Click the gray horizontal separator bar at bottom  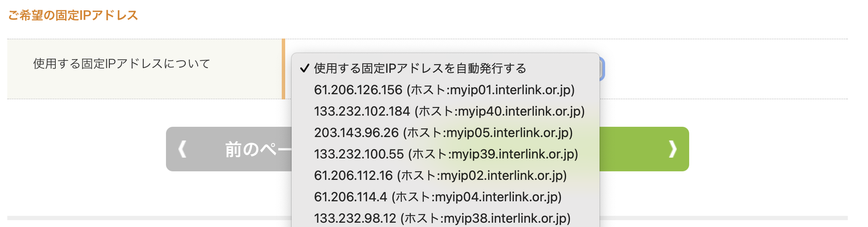pyautogui.click(x=146, y=218)
